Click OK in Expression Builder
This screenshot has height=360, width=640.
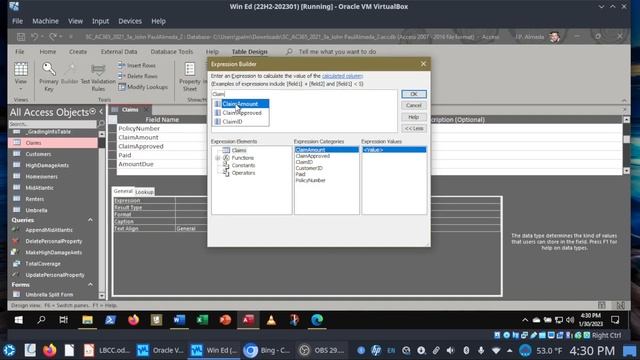click(413, 94)
